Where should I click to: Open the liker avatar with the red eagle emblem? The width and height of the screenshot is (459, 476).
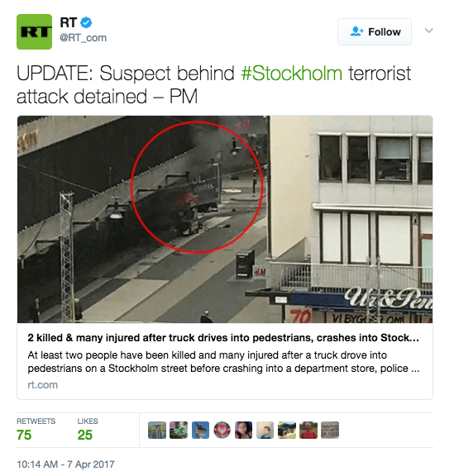click(x=222, y=431)
